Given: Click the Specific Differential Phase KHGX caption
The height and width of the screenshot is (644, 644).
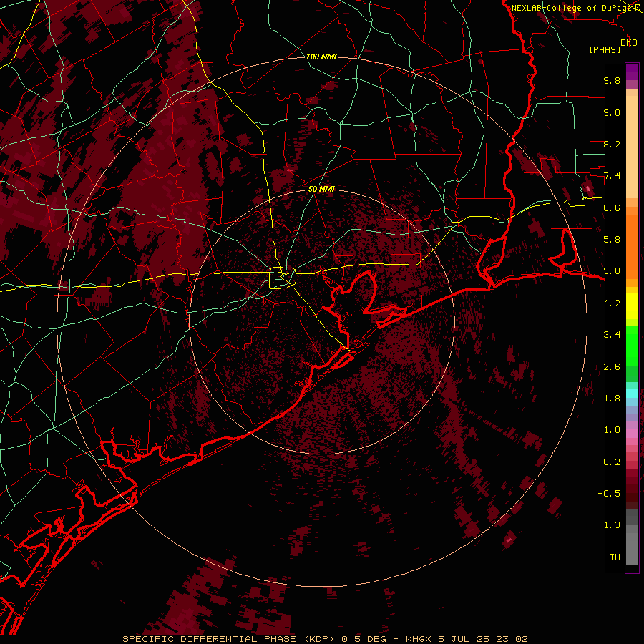Looking at the screenshot, I should pyautogui.click(x=325, y=639).
